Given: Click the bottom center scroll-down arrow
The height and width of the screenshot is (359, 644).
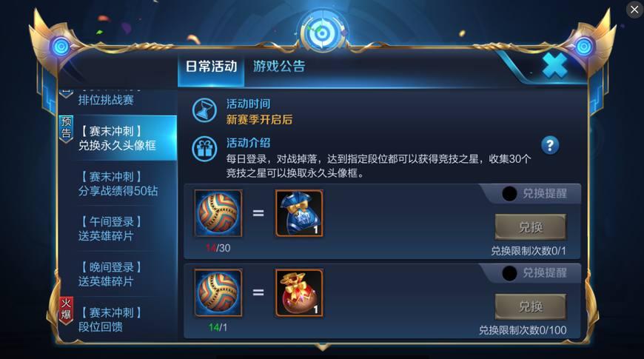Looking at the screenshot, I should click(323, 346).
